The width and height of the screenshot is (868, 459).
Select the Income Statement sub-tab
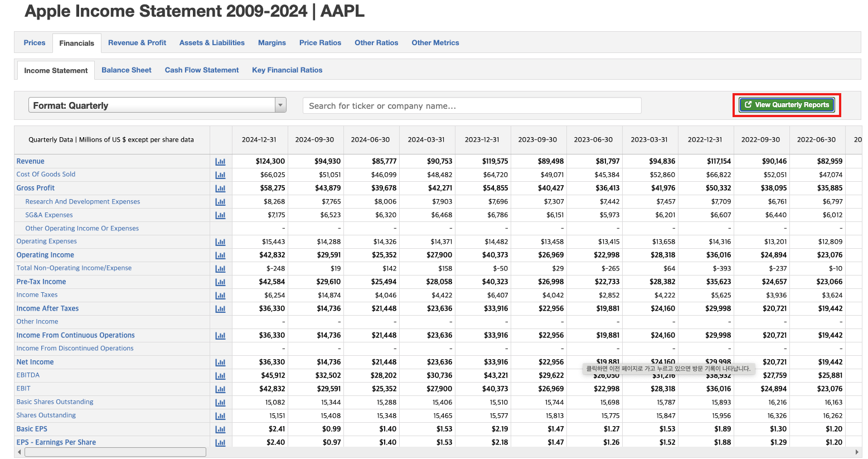click(56, 70)
